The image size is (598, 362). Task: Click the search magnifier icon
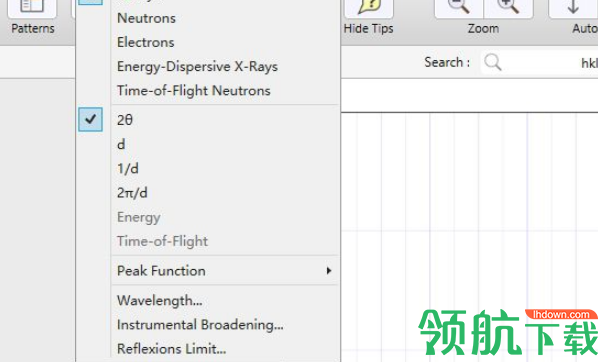click(x=492, y=62)
